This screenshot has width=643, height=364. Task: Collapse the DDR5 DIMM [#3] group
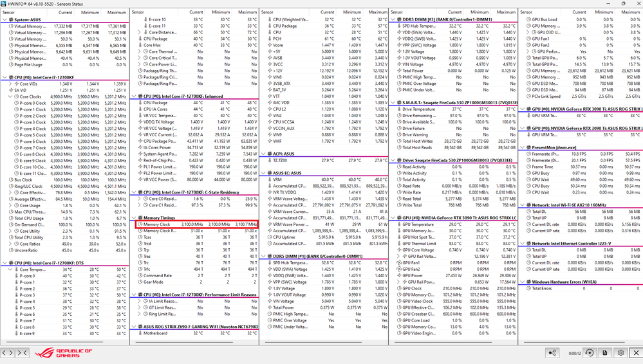393,20
